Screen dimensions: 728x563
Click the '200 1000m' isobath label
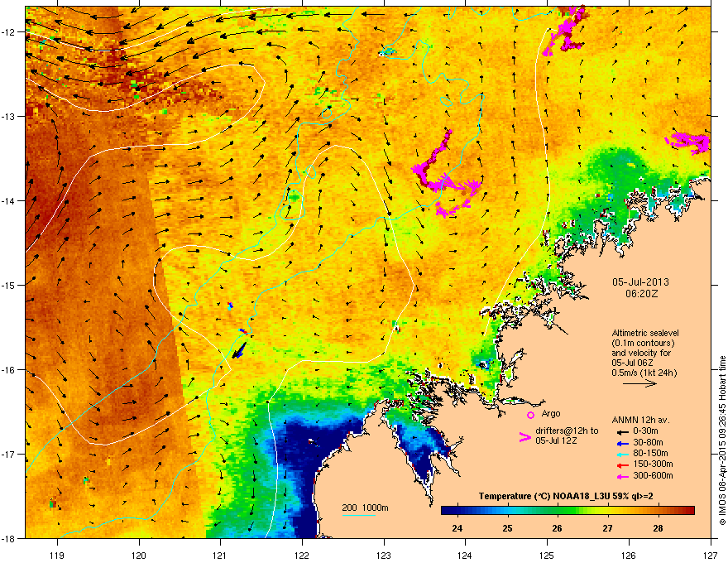(365, 508)
